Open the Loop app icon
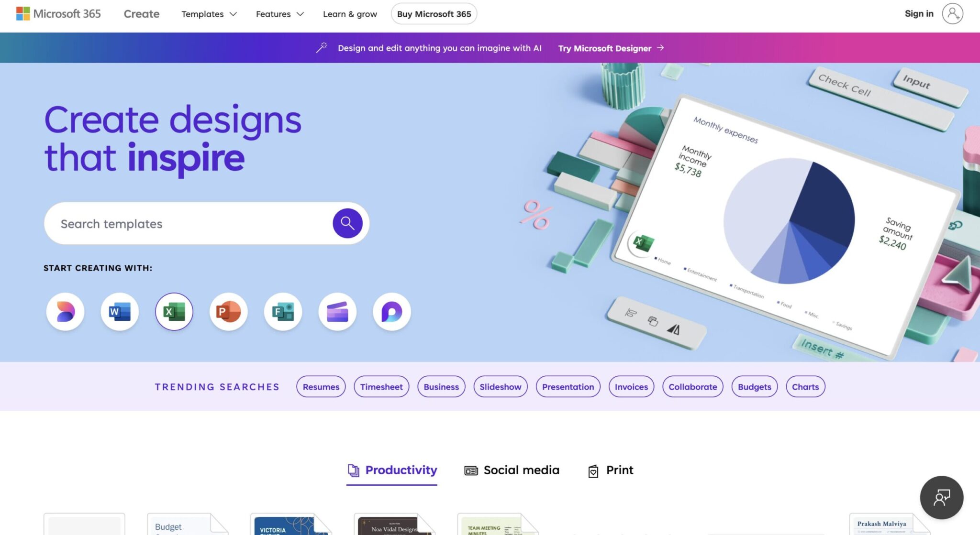 coord(392,312)
